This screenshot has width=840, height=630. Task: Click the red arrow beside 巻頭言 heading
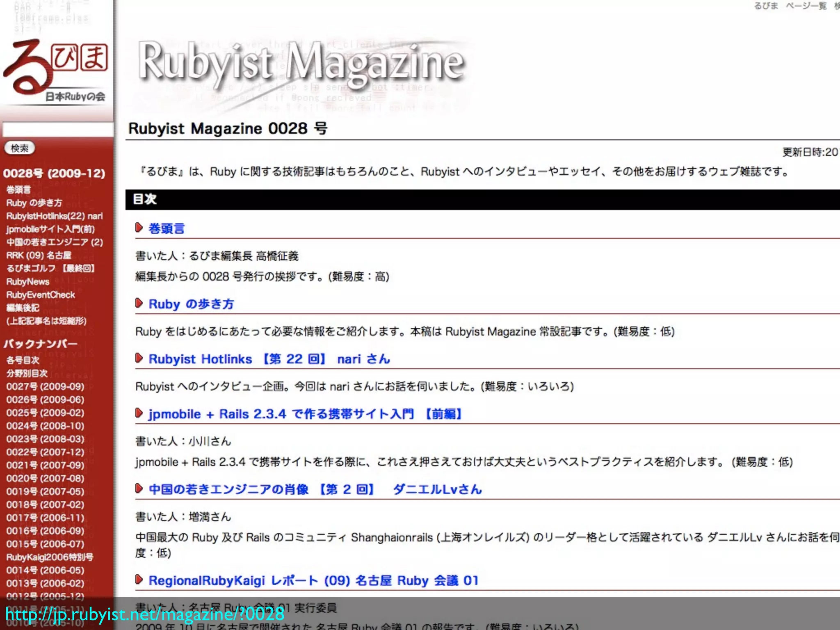click(139, 228)
